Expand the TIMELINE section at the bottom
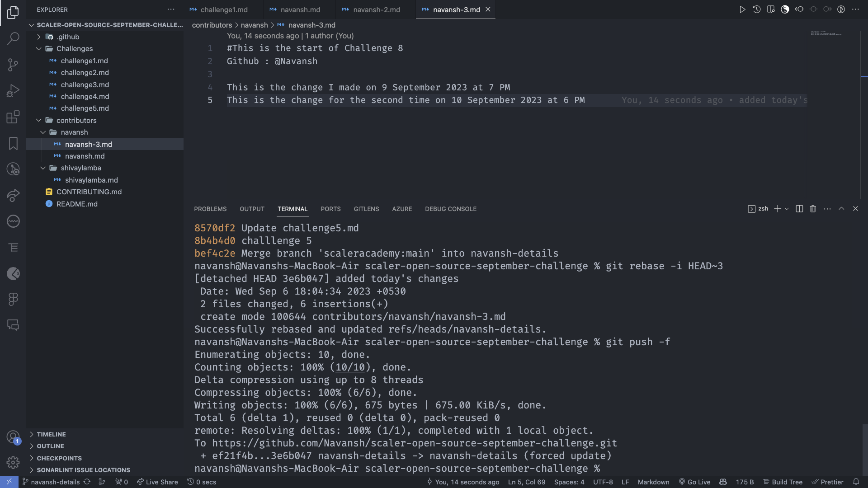868x488 pixels. click(x=51, y=434)
